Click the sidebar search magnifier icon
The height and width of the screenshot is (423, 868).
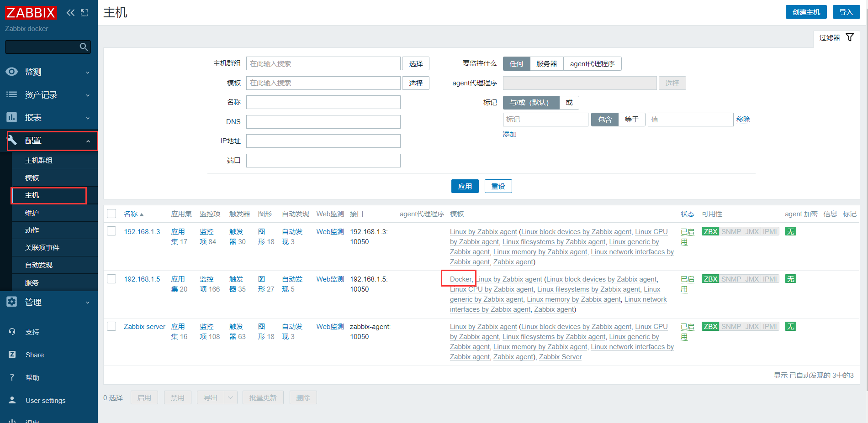pos(84,47)
